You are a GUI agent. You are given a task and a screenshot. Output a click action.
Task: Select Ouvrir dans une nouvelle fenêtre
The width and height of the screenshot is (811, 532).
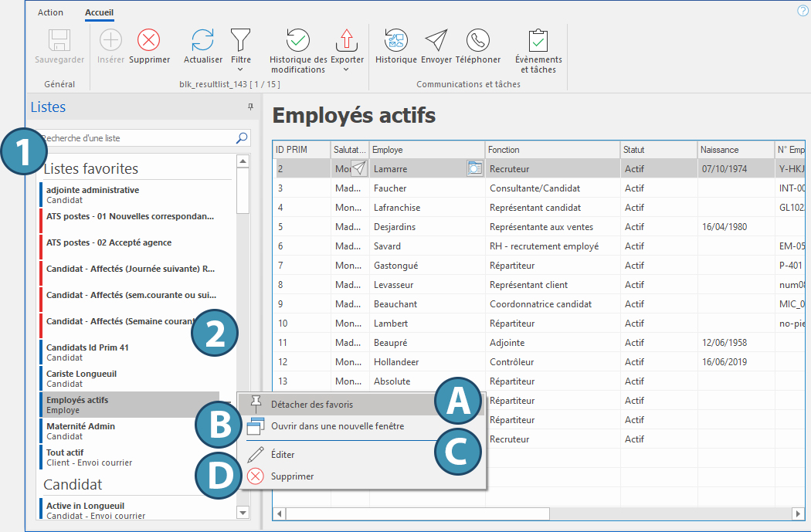337,425
